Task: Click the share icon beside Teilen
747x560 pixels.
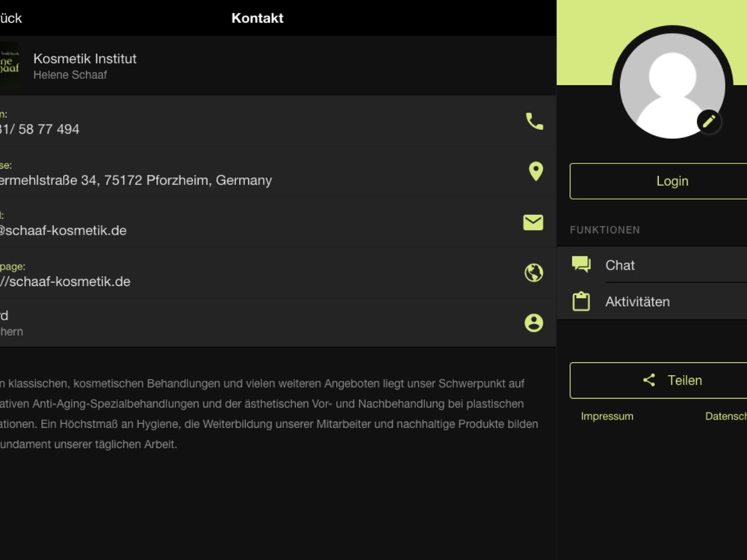Action: pyautogui.click(x=649, y=380)
